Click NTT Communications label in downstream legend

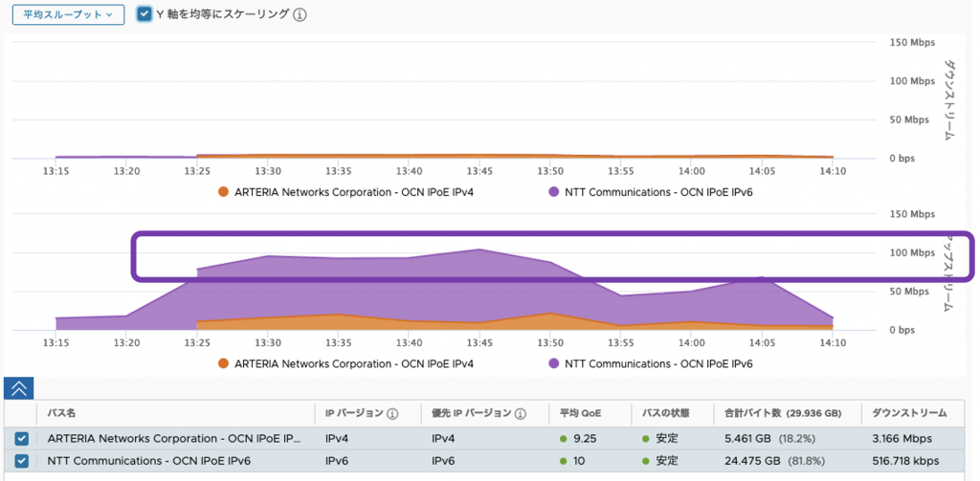658,192
